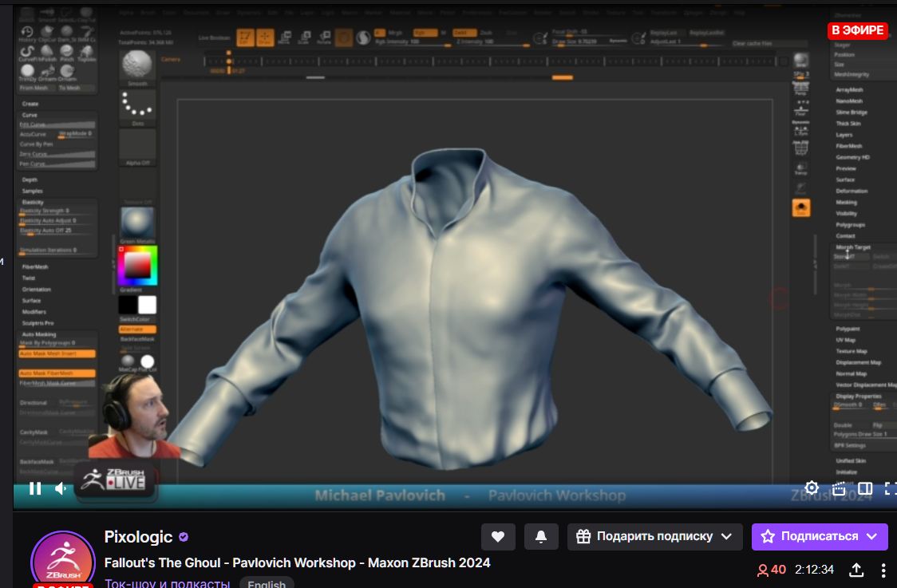
Task: Click the Live Boolean button
Action: (214, 37)
